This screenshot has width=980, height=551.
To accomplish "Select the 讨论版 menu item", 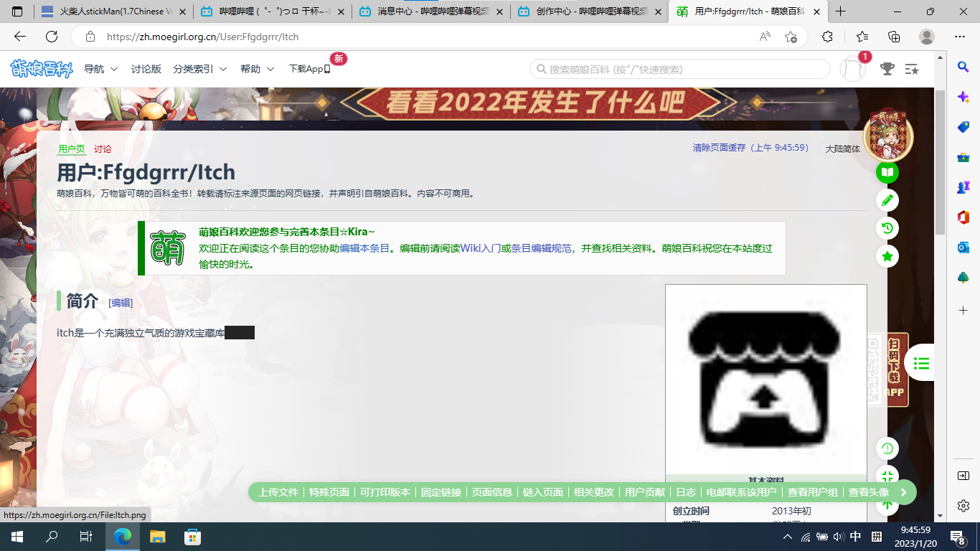I will (x=146, y=69).
